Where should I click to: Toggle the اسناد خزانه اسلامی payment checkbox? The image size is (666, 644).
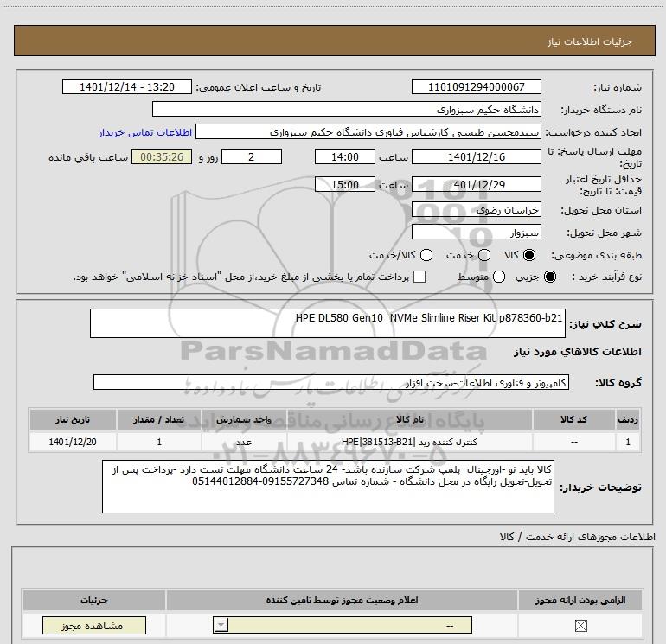click(x=419, y=277)
